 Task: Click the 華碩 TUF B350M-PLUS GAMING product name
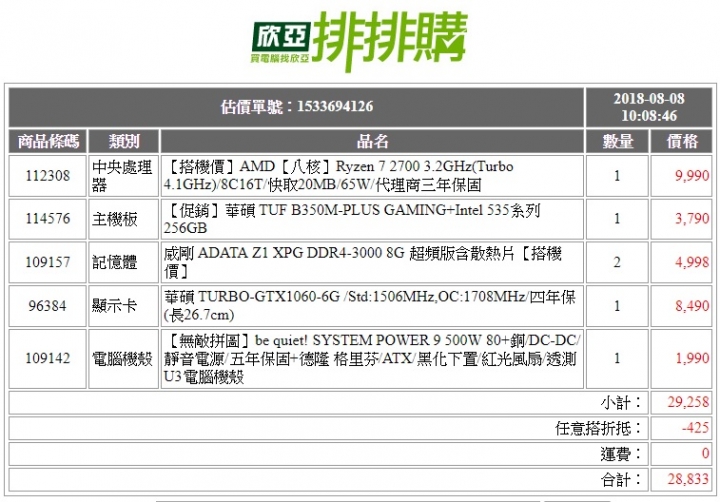coord(352,219)
